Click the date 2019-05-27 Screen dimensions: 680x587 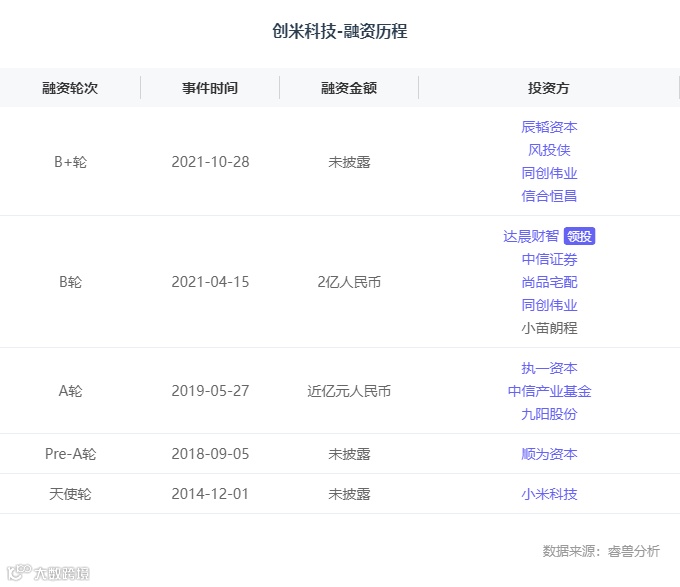click(x=210, y=391)
